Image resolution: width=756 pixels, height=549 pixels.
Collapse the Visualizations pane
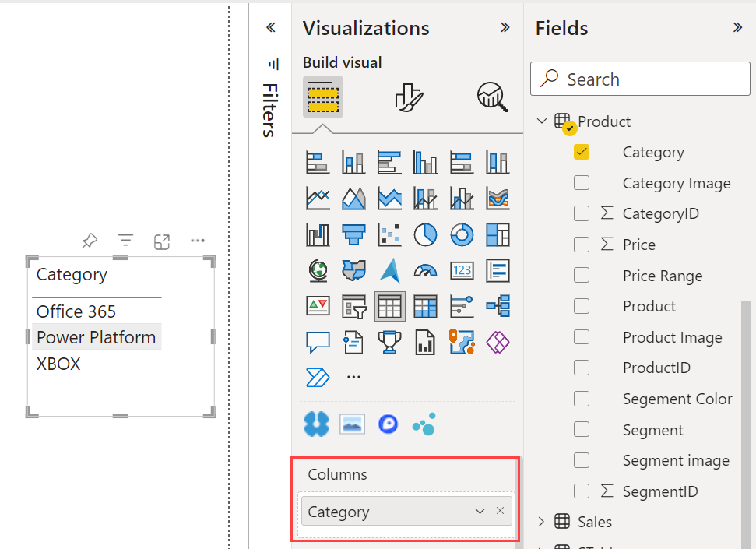[x=505, y=27]
